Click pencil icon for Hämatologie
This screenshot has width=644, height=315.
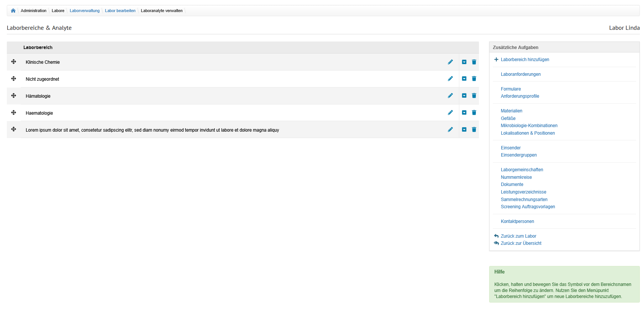click(x=450, y=96)
